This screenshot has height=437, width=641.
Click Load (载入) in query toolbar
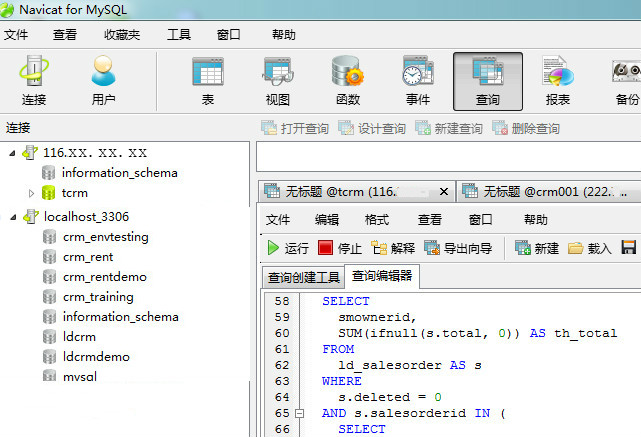point(590,248)
